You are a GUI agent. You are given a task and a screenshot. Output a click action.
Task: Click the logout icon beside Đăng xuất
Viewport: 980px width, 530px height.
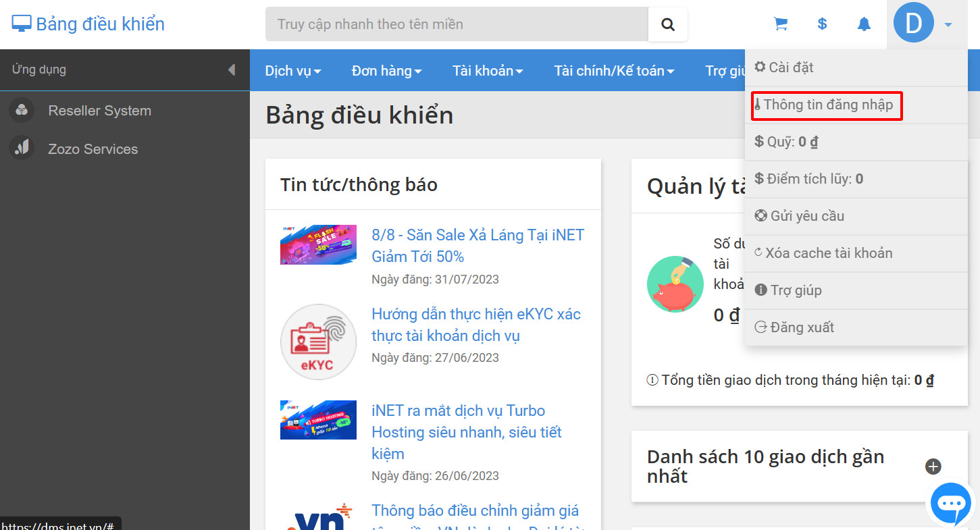coord(760,327)
